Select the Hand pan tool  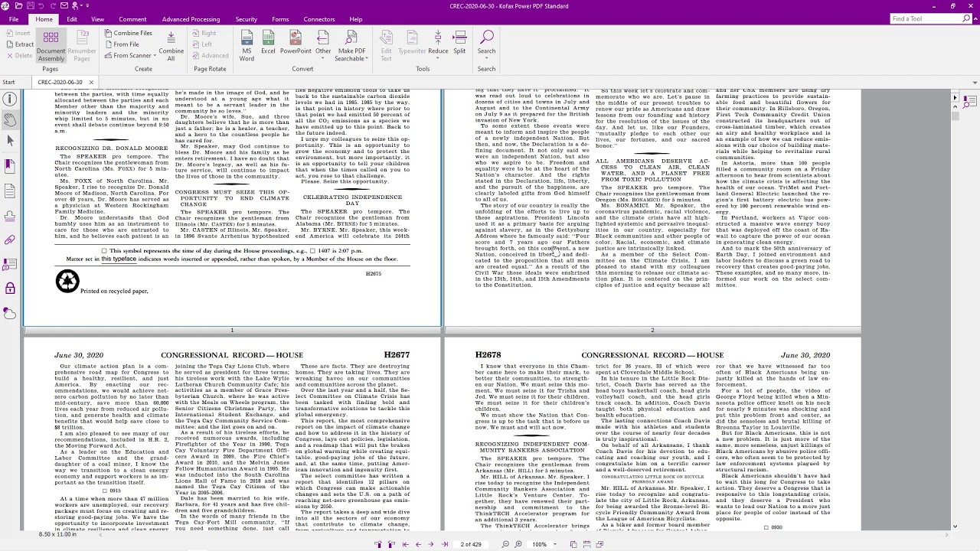click(10, 119)
